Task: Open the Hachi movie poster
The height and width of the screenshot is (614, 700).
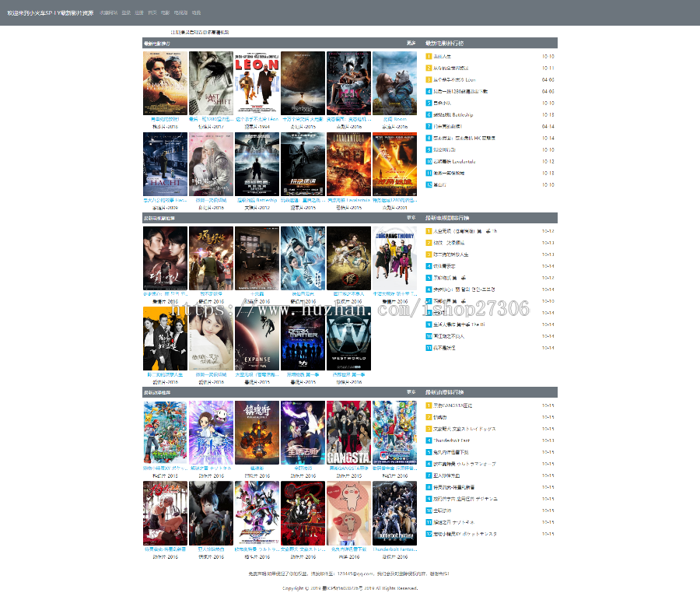Action: click(165, 164)
